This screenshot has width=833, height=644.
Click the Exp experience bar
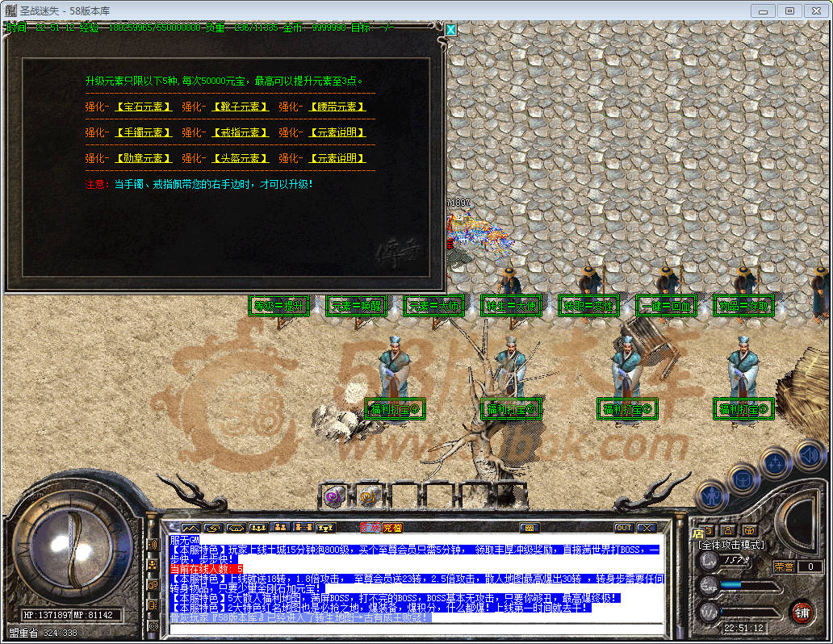(x=751, y=585)
